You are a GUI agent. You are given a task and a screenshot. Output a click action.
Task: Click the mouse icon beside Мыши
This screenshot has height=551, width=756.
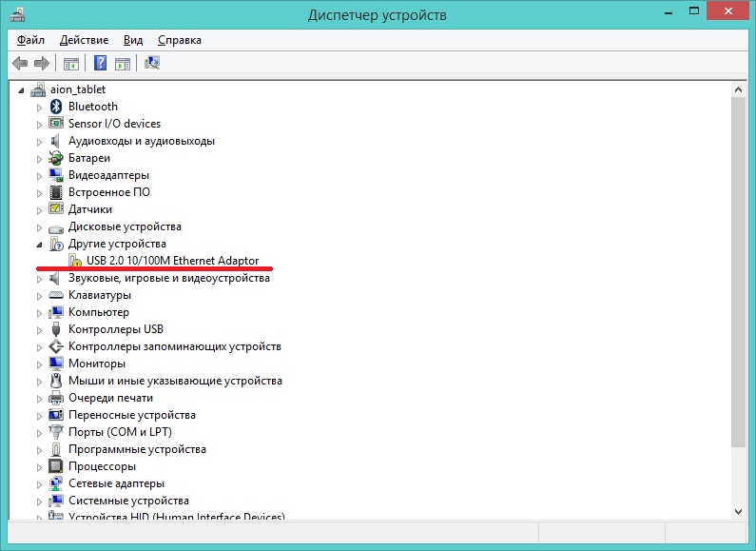coord(56,381)
